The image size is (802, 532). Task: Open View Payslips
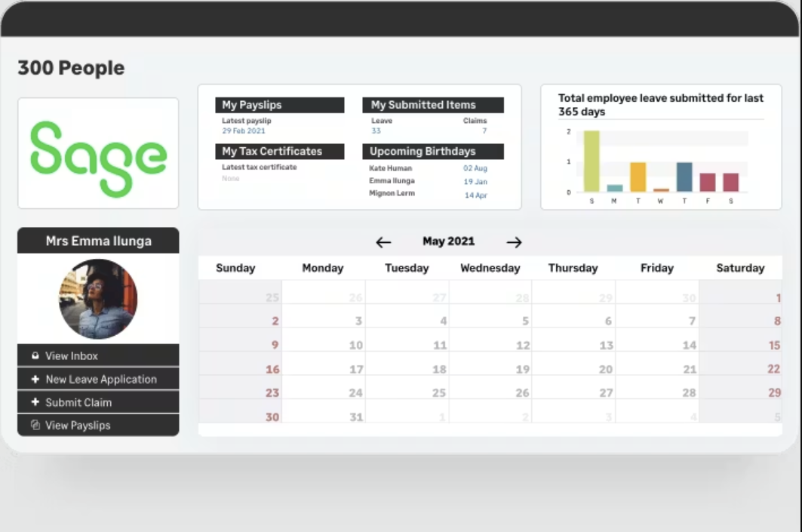[98, 425]
